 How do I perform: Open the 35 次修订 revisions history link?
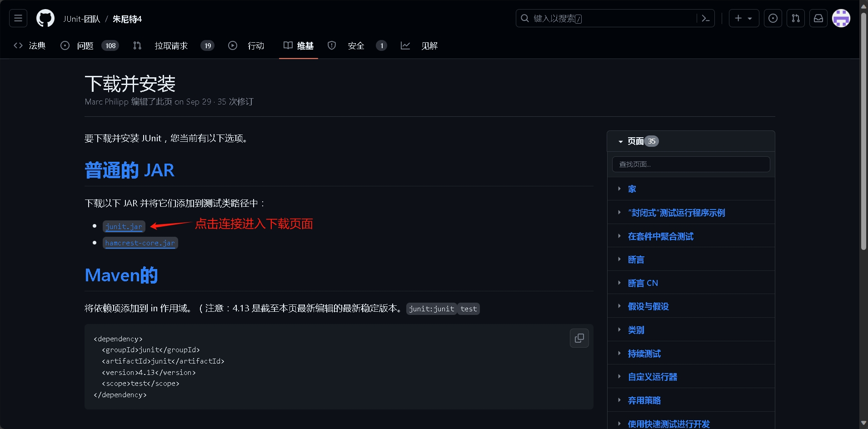tap(235, 102)
